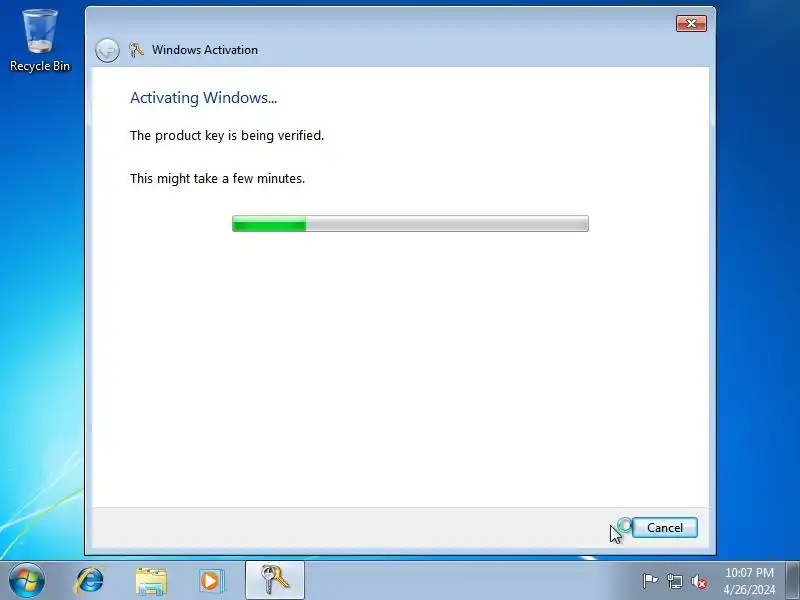Image resolution: width=800 pixels, height=600 pixels.
Task: Click the activation progress bar
Action: coord(410,223)
